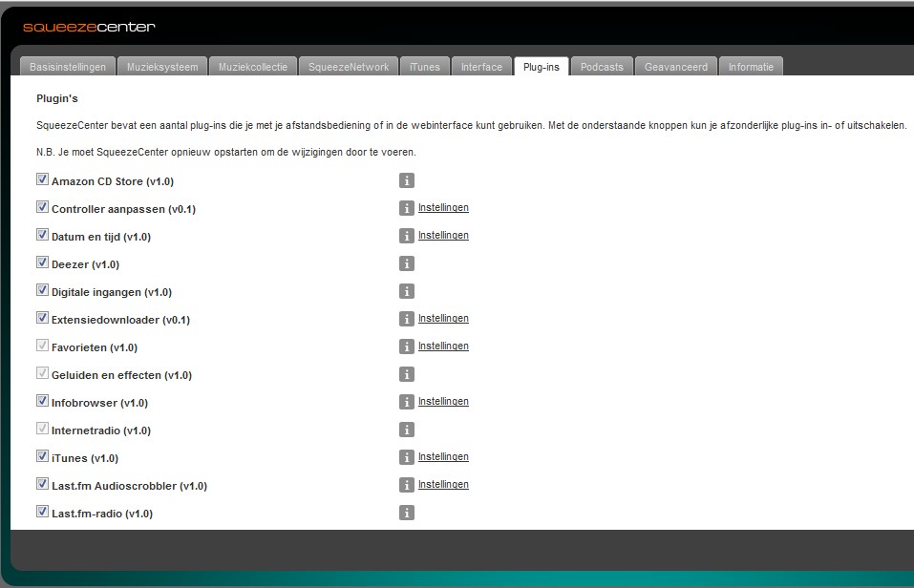Image resolution: width=914 pixels, height=588 pixels.
Task: Open the Podcasts tab
Action: pos(602,67)
